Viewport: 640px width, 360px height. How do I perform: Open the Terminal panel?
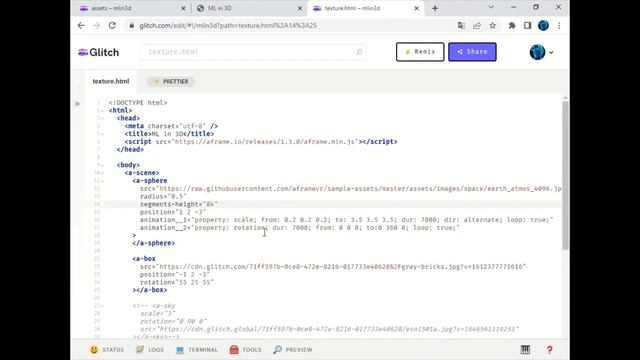197,350
